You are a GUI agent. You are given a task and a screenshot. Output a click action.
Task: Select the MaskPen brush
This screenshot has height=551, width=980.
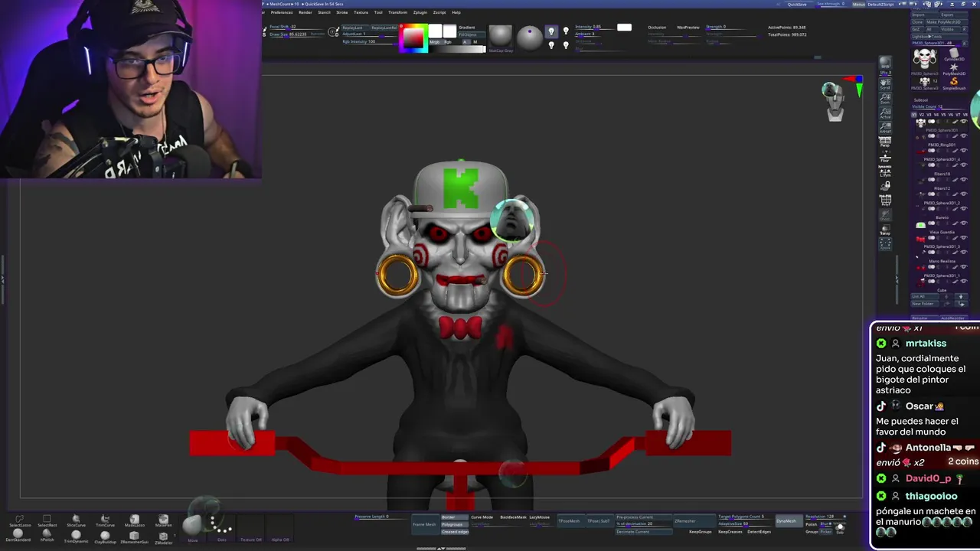[x=163, y=520]
